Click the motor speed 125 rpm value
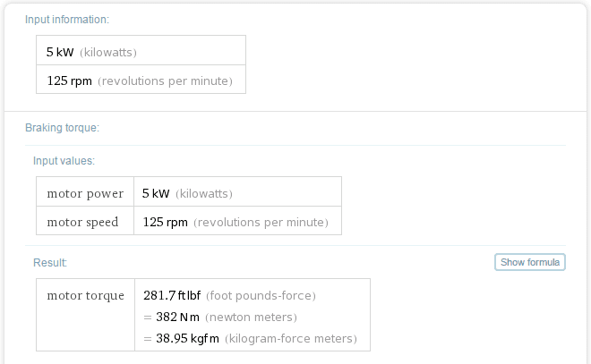591x364 pixels. point(165,222)
